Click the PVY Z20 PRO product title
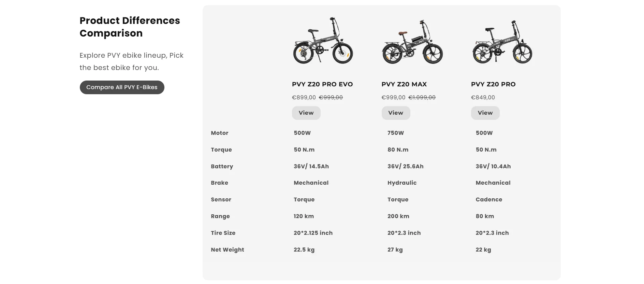The width and height of the screenshot is (644, 284). pyautogui.click(x=493, y=84)
